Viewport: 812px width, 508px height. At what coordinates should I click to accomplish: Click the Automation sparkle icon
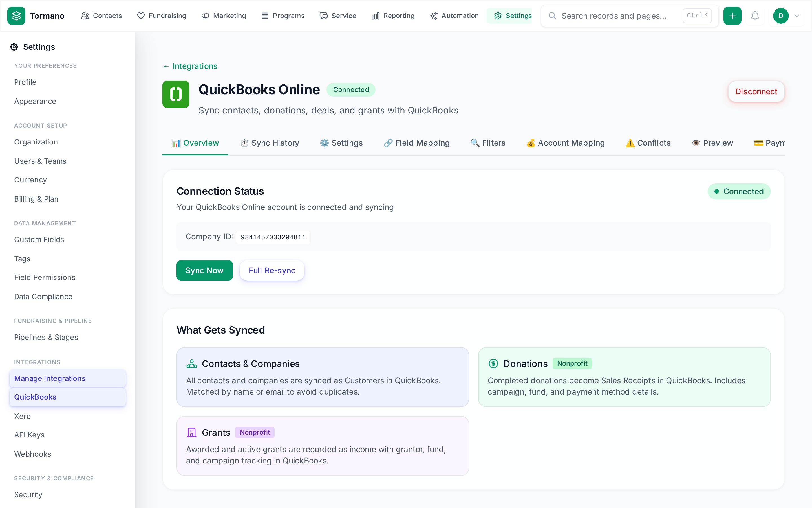(x=434, y=16)
